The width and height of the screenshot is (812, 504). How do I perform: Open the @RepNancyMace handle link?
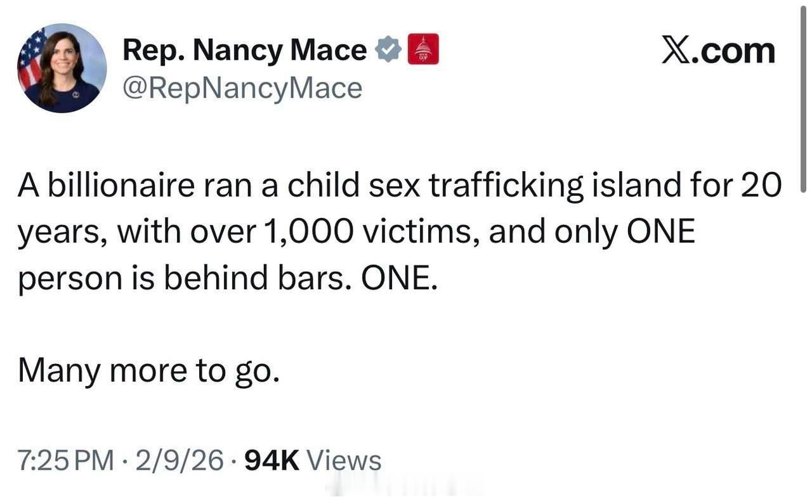(x=242, y=88)
